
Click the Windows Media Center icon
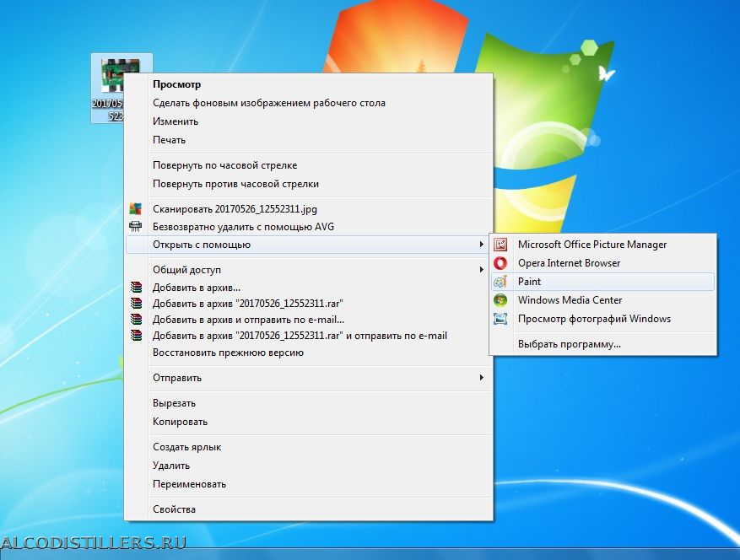click(500, 300)
